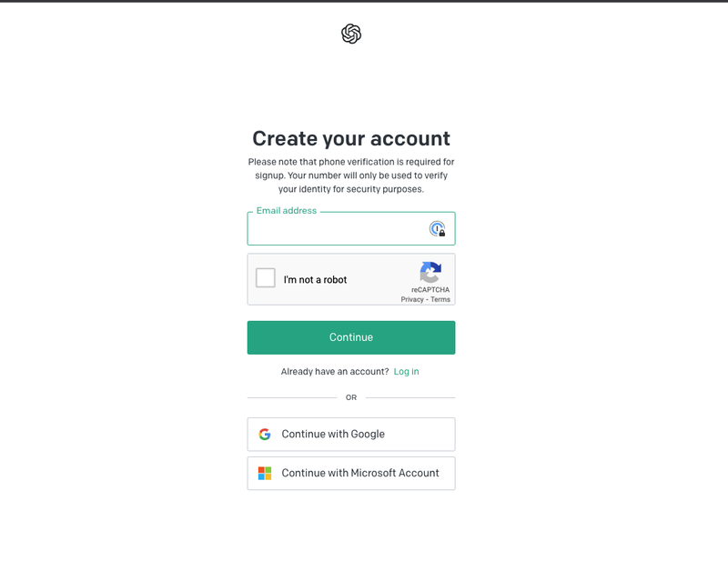Click the OR divider text

click(x=351, y=397)
